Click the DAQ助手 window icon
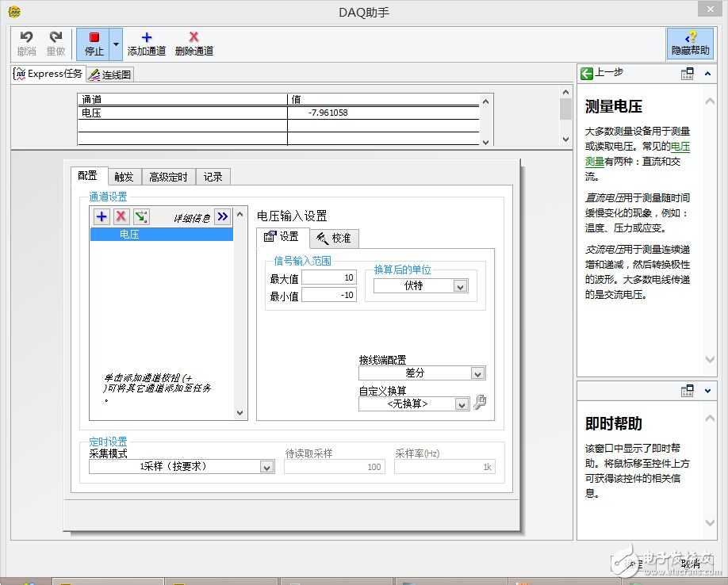Screen dimensions: 728x585 (14, 12)
